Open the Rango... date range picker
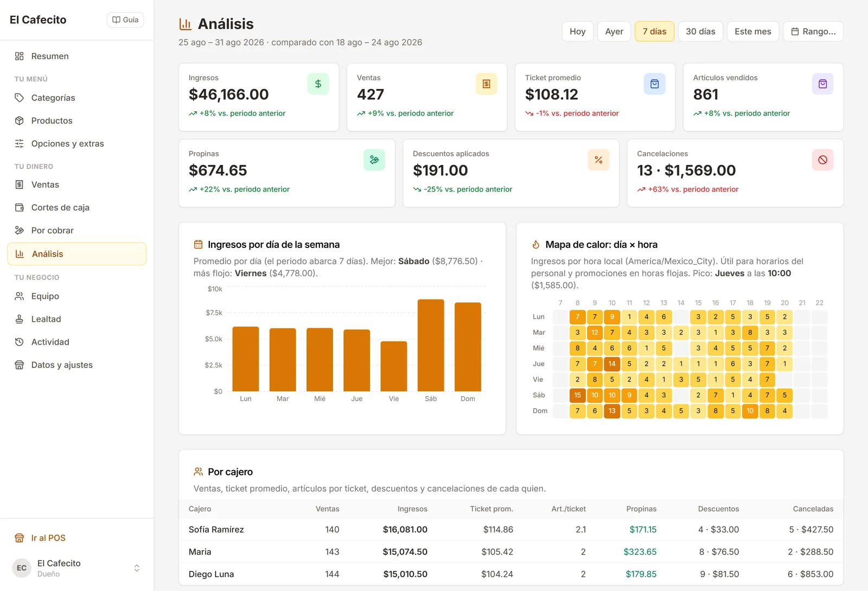The image size is (868, 591). coord(813,31)
